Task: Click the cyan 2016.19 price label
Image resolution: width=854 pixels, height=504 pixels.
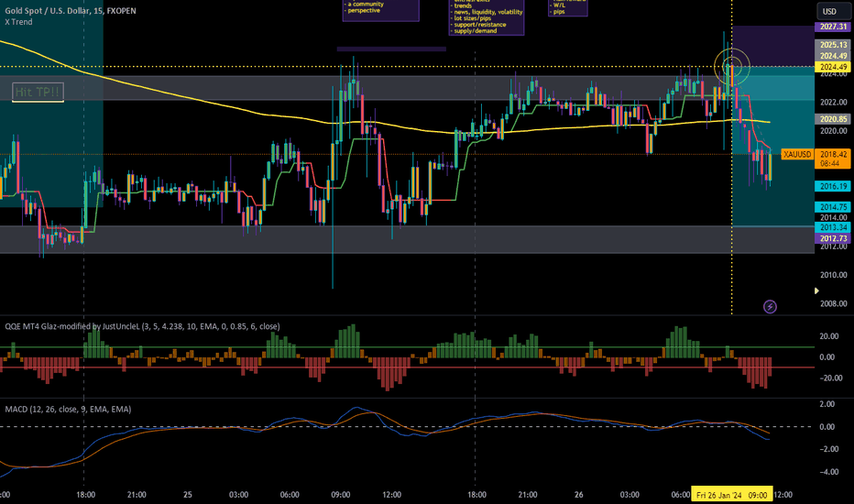Action: tap(833, 186)
